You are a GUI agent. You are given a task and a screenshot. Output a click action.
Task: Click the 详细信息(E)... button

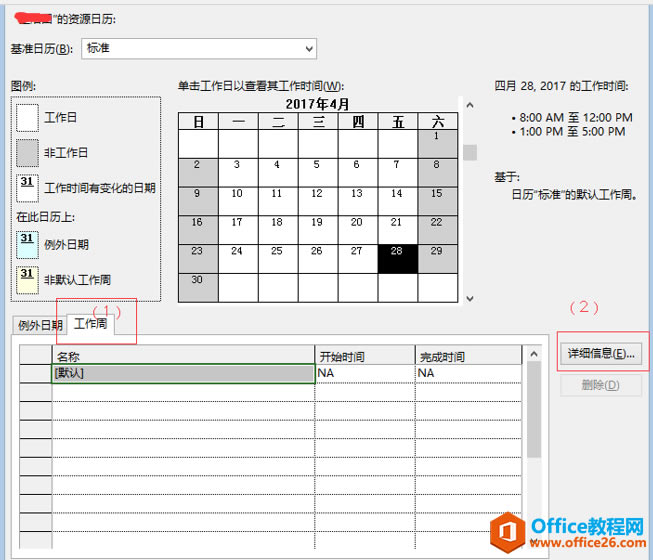click(601, 354)
